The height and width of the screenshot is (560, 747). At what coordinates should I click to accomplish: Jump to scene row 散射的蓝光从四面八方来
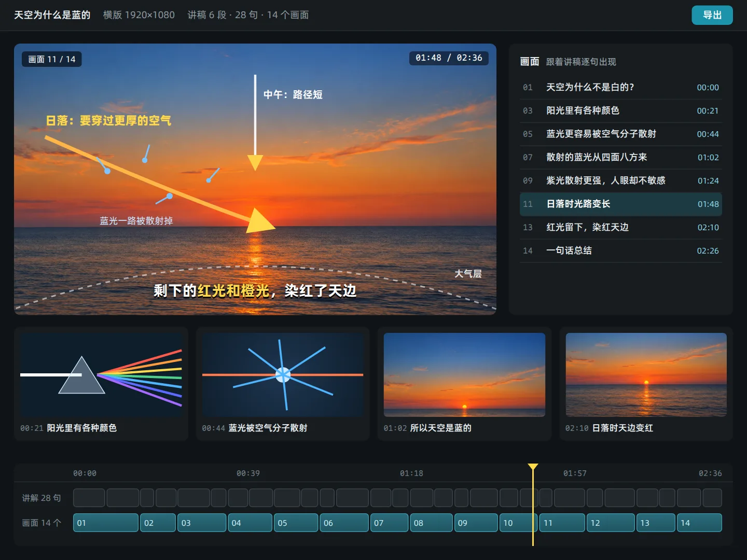click(620, 157)
